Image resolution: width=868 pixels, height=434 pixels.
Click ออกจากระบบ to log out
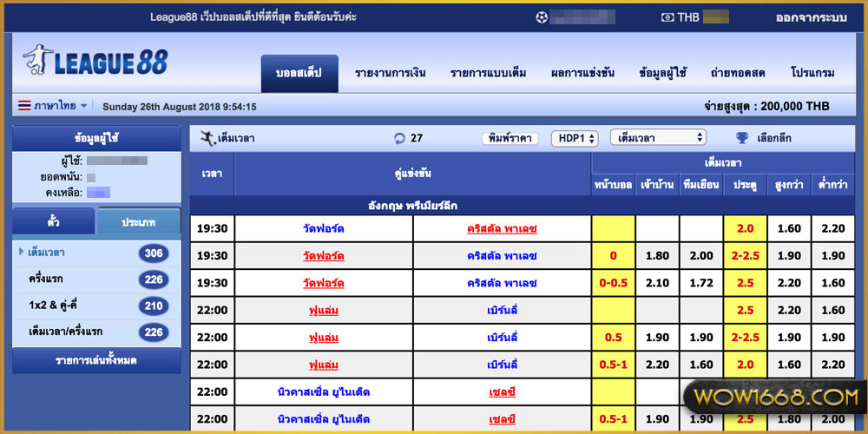[x=811, y=17]
